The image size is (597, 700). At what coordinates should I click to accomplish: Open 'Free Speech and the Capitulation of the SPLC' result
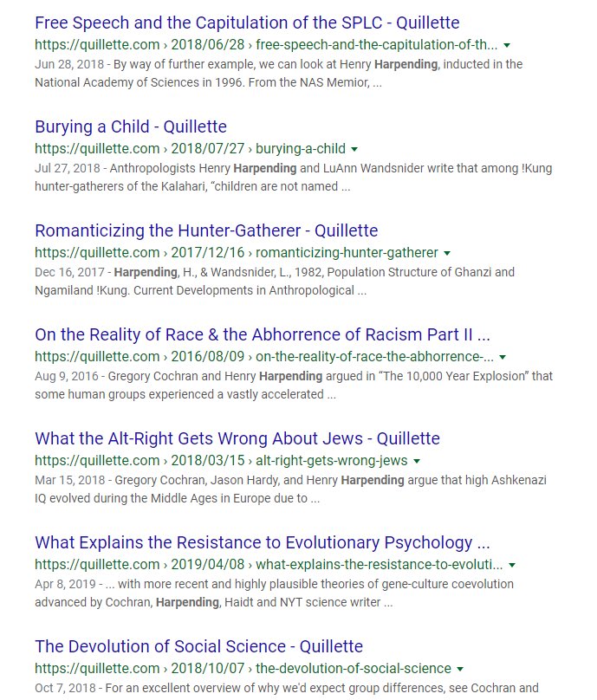tap(247, 23)
